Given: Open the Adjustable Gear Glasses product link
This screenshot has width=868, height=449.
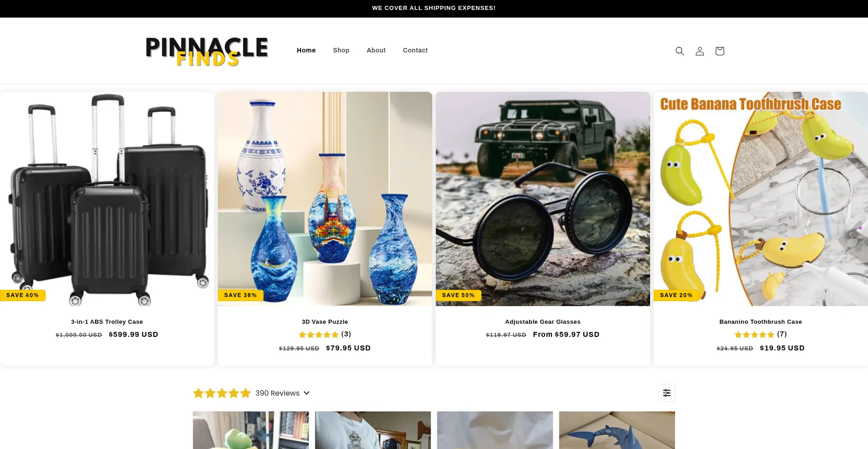Looking at the screenshot, I should [542, 322].
